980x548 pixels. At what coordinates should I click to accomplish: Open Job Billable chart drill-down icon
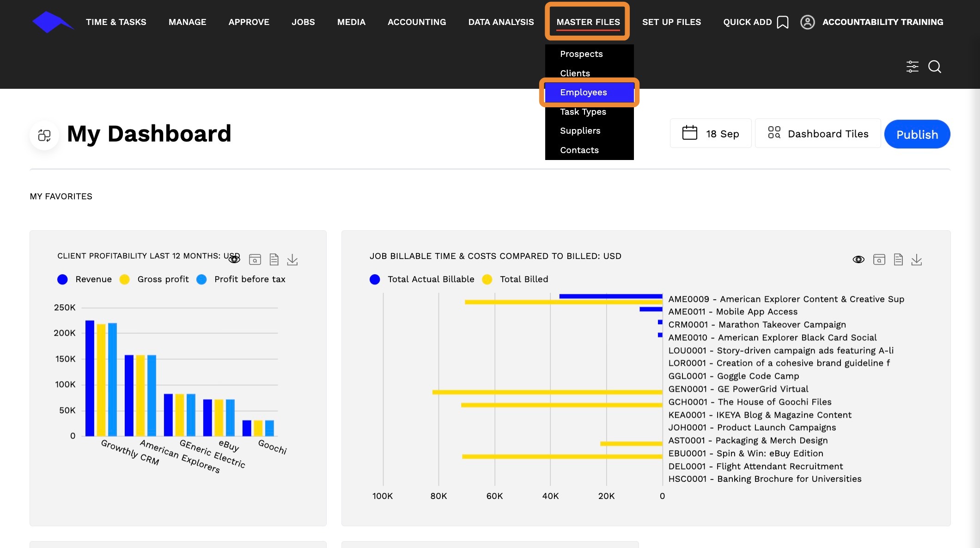[x=879, y=259]
